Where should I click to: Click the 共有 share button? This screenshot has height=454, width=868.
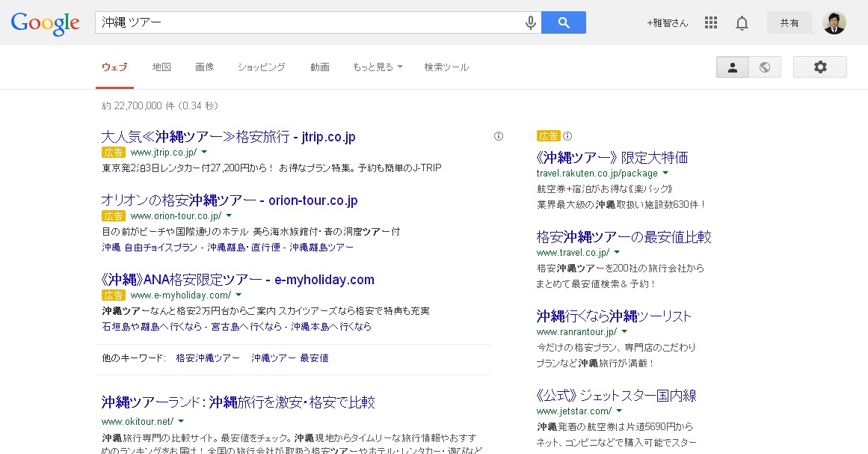(789, 22)
